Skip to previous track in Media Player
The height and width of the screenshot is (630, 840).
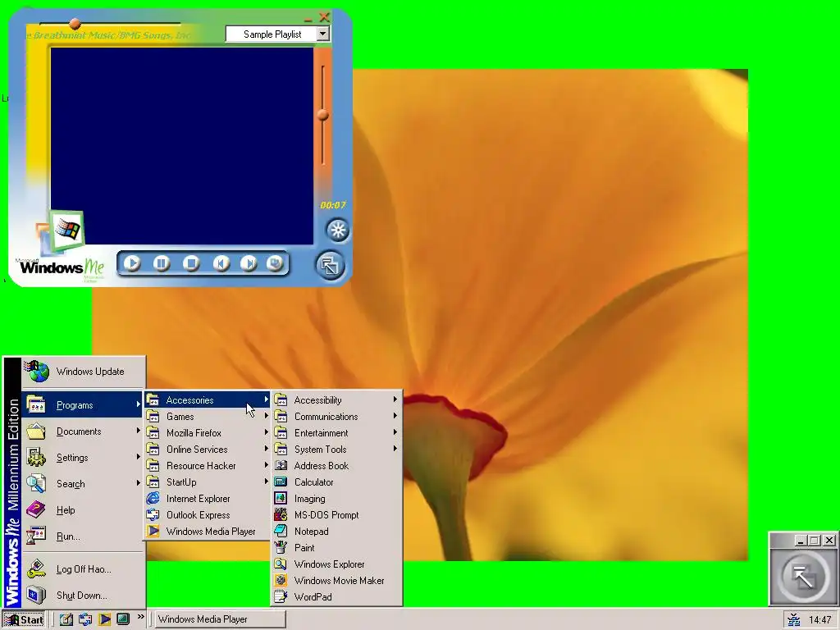[x=221, y=263]
